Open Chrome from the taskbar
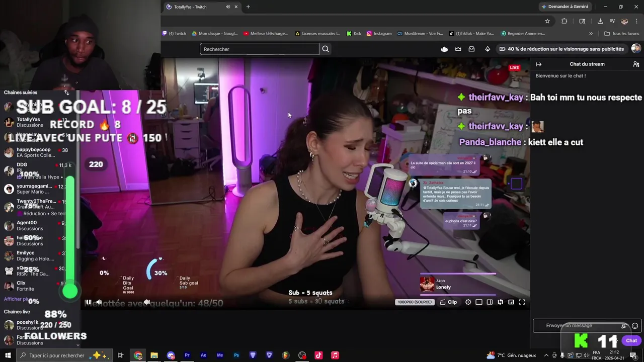 click(x=138, y=355)
